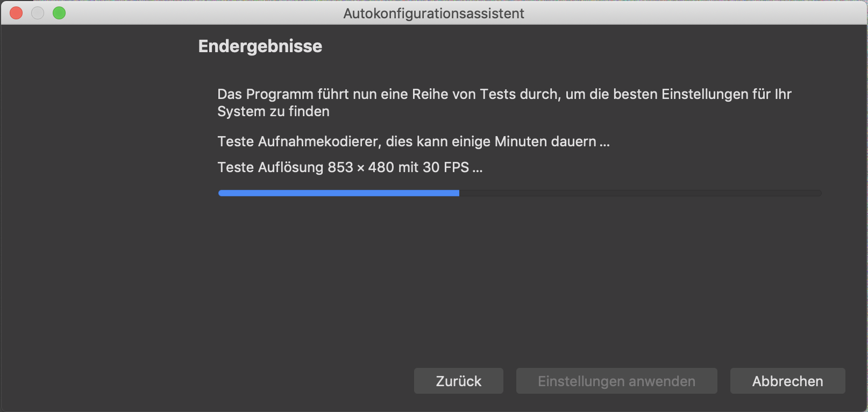Click the dark unfilled progress bar section
Screen dimensions: 868x412
(x=640, y=193)
